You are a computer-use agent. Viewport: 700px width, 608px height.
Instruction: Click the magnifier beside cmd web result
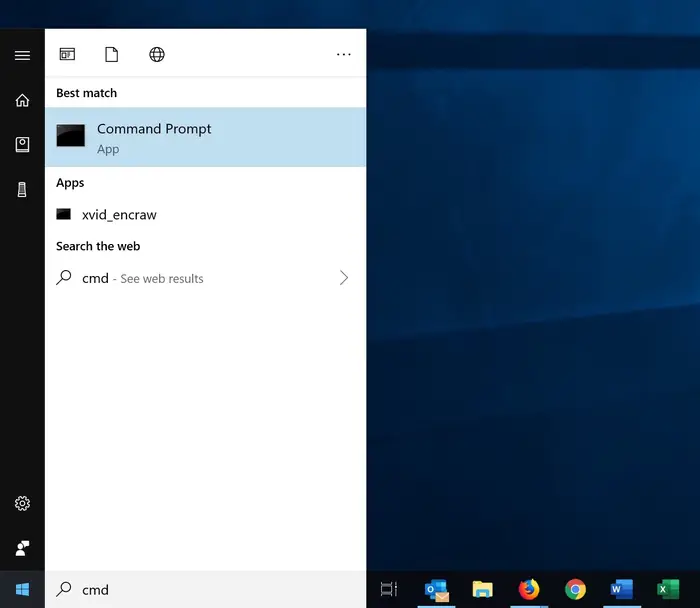click(64, 277)
